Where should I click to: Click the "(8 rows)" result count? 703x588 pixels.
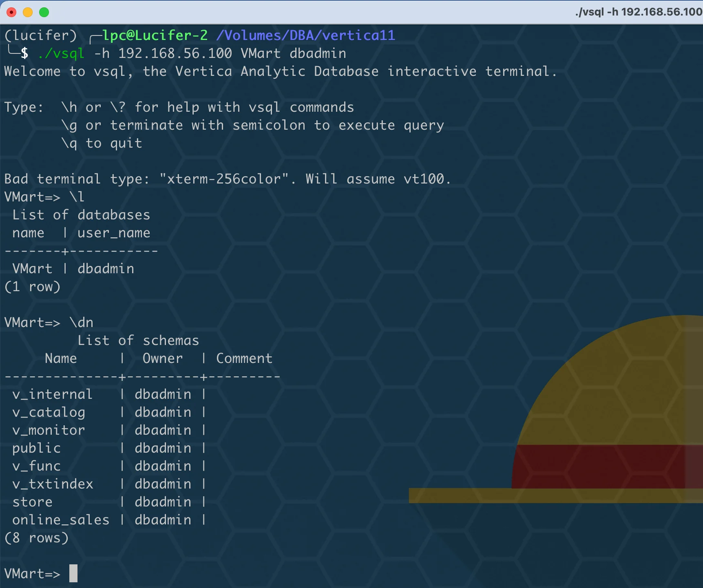36,538
